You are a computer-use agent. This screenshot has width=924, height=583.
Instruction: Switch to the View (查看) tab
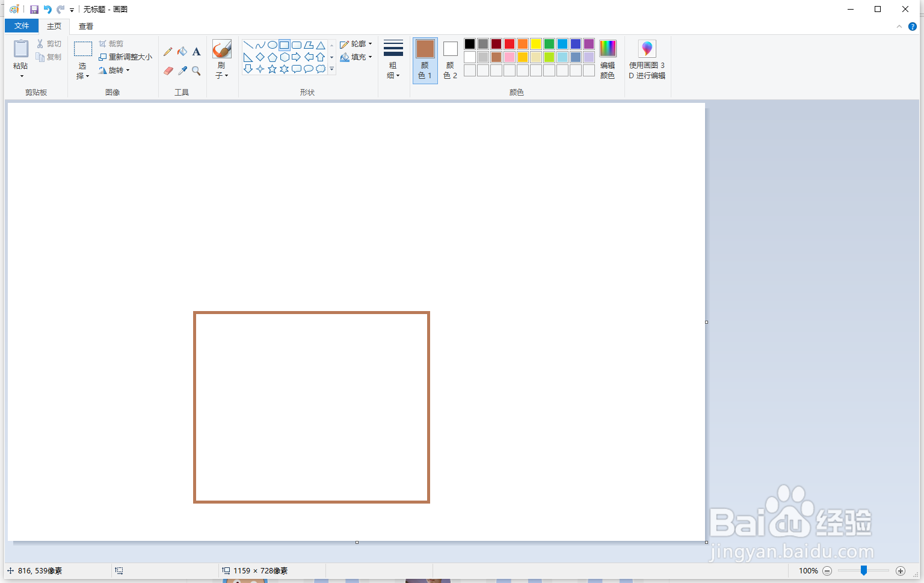[86, 26]
